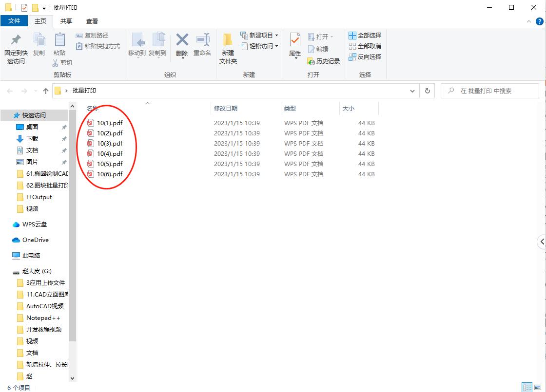Click the Delete (删除) X icon

coord(182,39)
